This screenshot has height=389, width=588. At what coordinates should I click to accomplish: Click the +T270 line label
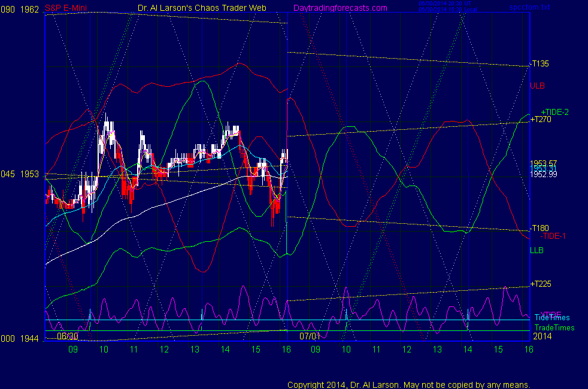point(540,120)
